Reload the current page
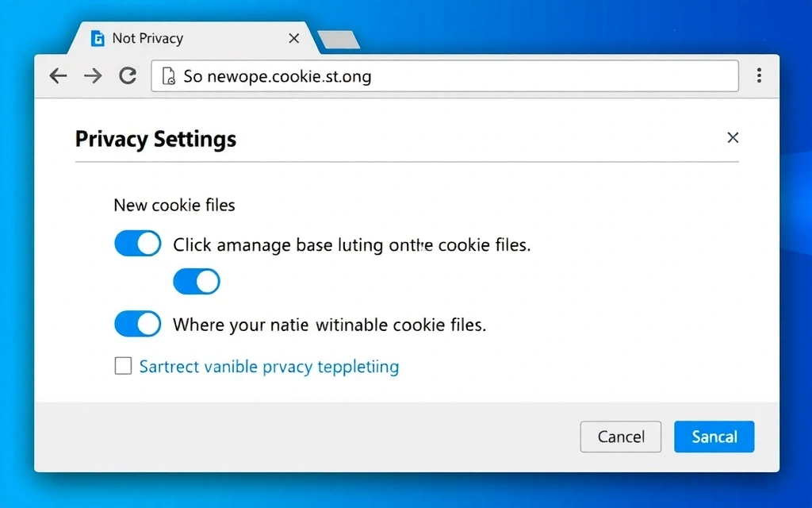Screen dimensions: 812x508 pyautogui.click(x=128, y=76)
